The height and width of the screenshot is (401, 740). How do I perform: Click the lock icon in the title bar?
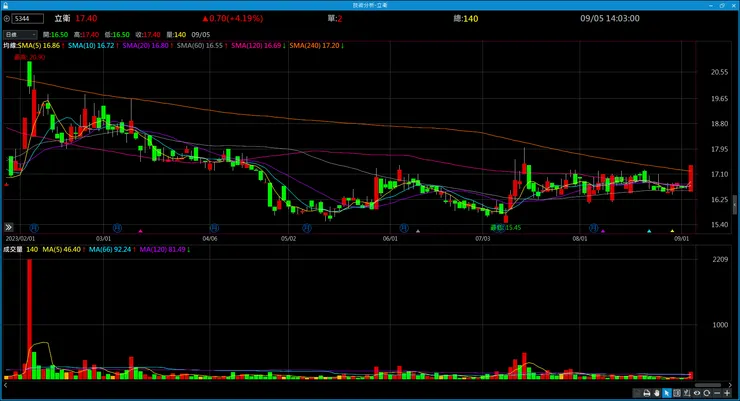6,5
